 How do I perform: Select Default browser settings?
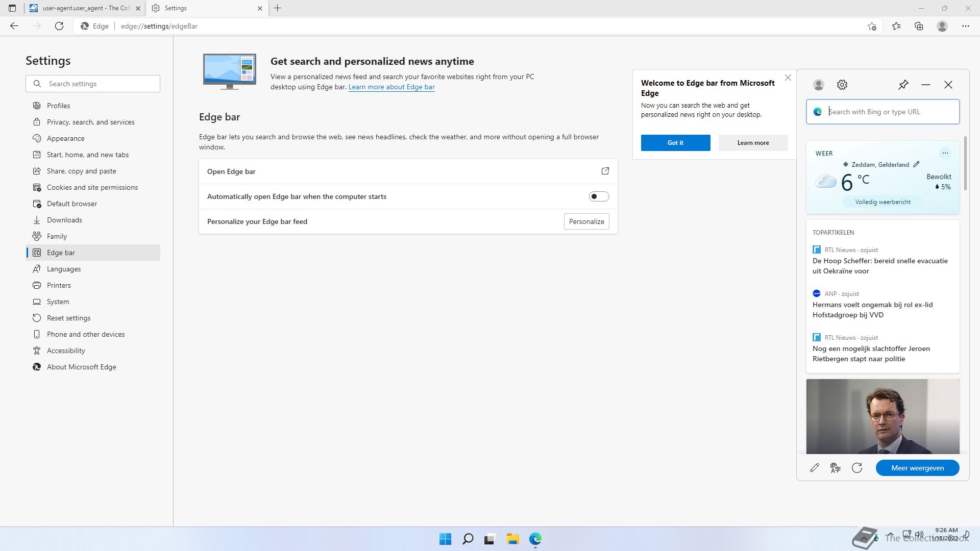click(93, 204)
